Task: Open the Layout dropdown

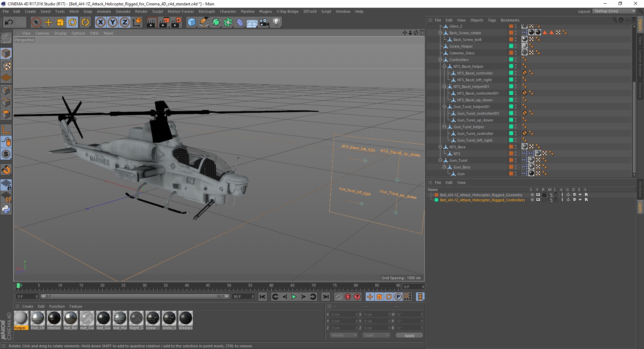Action: tap(614, 11)
